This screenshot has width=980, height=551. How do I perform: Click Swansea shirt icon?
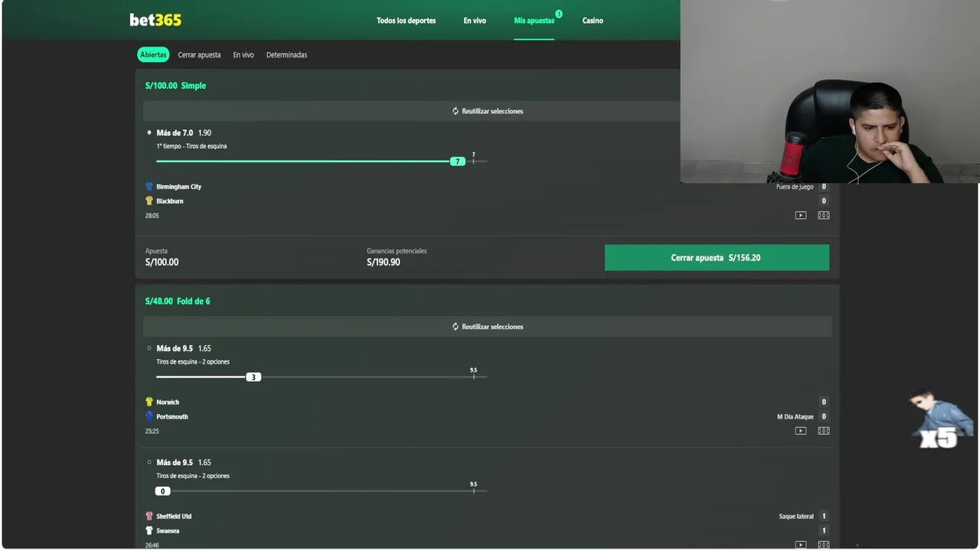149,531
